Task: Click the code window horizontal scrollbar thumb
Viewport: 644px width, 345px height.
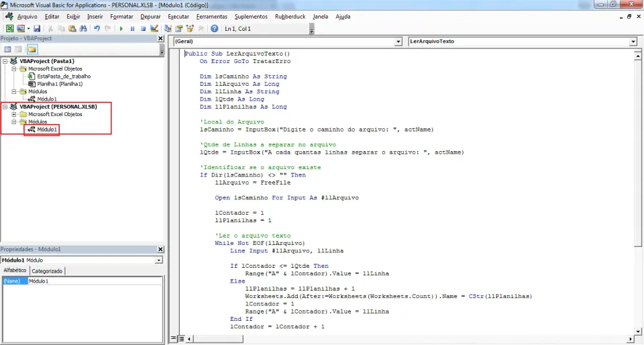Action: [218, 339]
